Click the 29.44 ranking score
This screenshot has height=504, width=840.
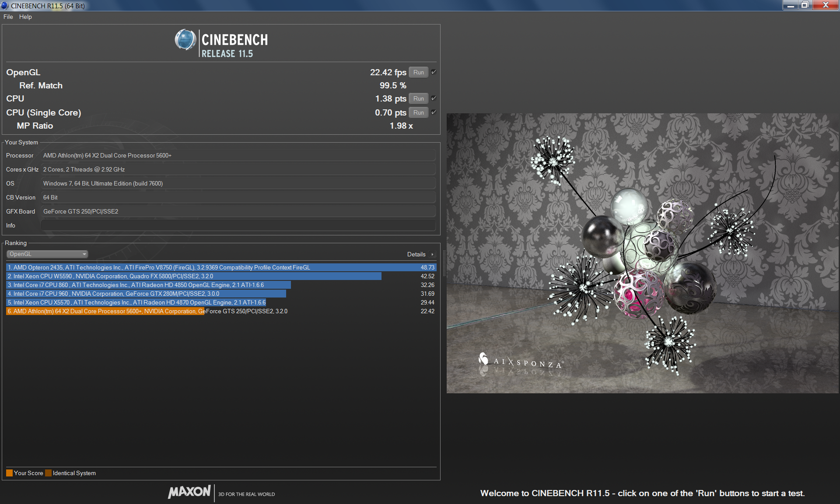click(x=427, y=302)
